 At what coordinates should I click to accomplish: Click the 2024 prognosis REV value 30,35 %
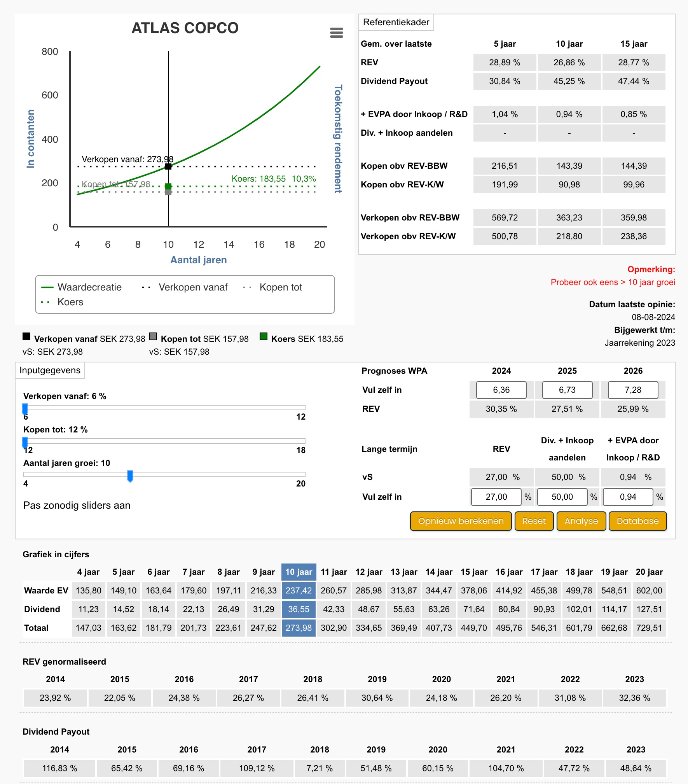pyautogui.click(x=501, y=409)
